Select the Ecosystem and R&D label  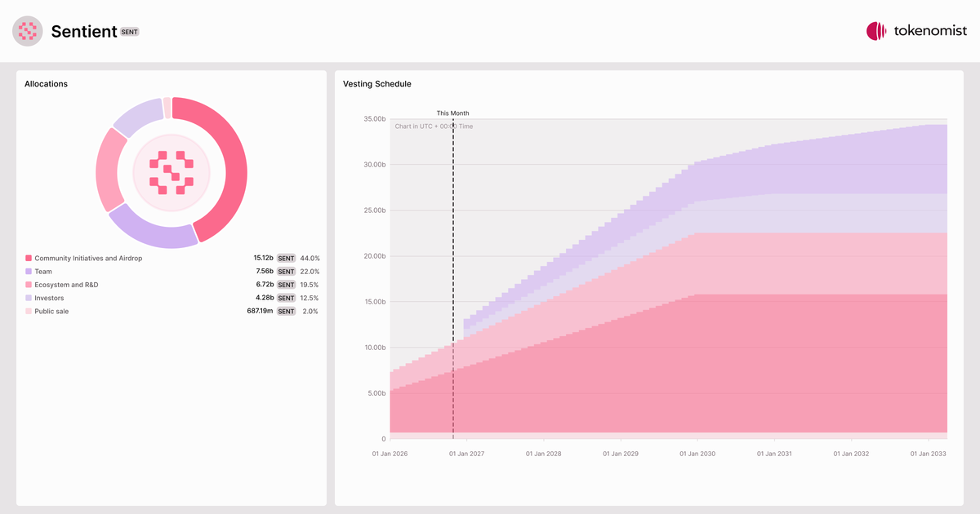[x=66, y=285]
